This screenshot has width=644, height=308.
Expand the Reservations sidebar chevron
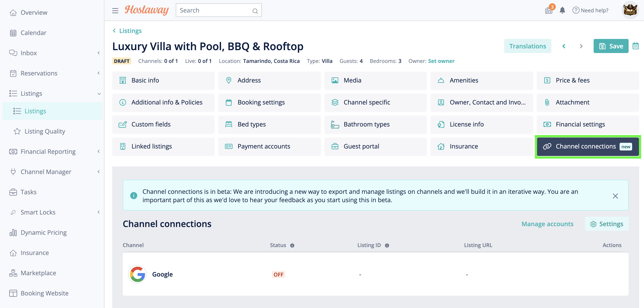click(x=99, y=73)
